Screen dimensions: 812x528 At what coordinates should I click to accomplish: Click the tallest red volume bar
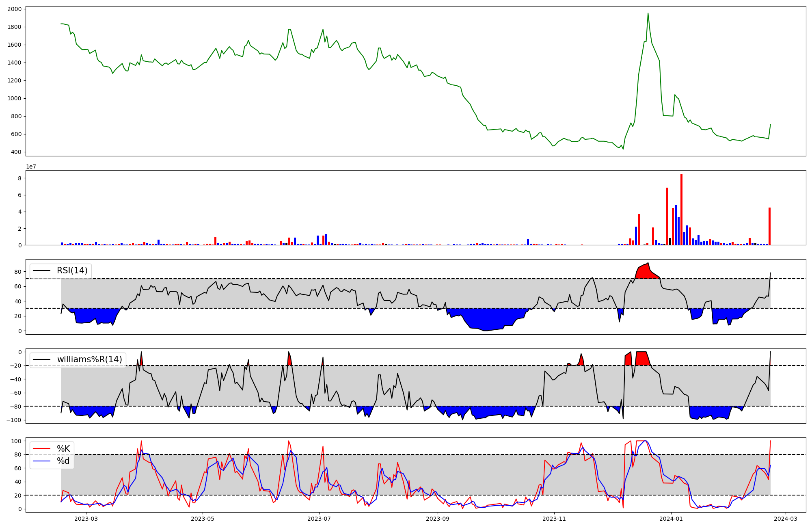click(681, 210)
